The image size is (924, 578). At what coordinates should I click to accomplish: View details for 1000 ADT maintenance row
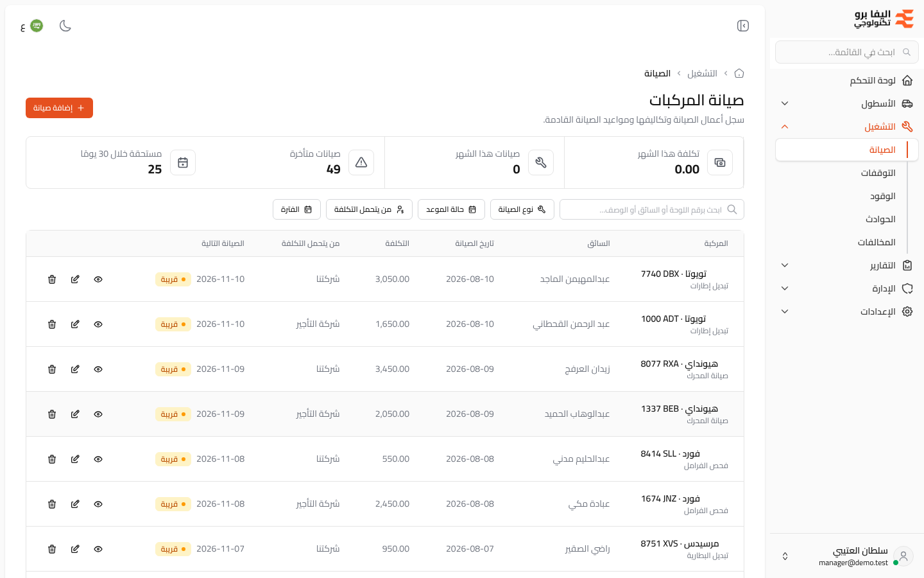coord(98,324)
